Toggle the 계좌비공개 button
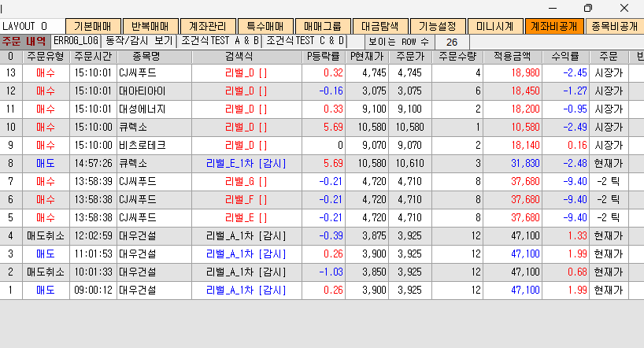 point(554,26)
